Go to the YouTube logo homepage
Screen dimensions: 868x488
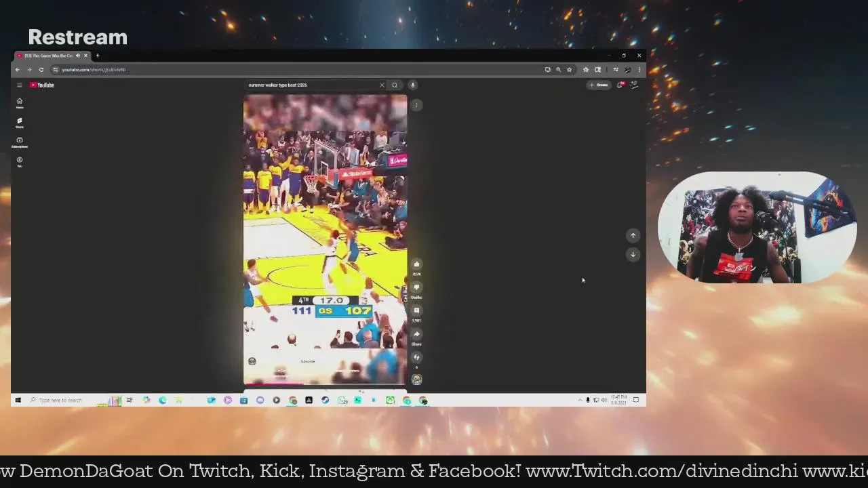[42, 85]
